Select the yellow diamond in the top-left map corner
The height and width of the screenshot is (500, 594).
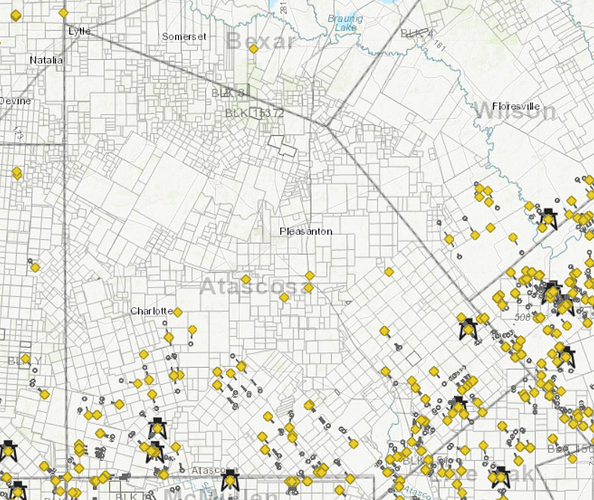click(x=16, y=16)
